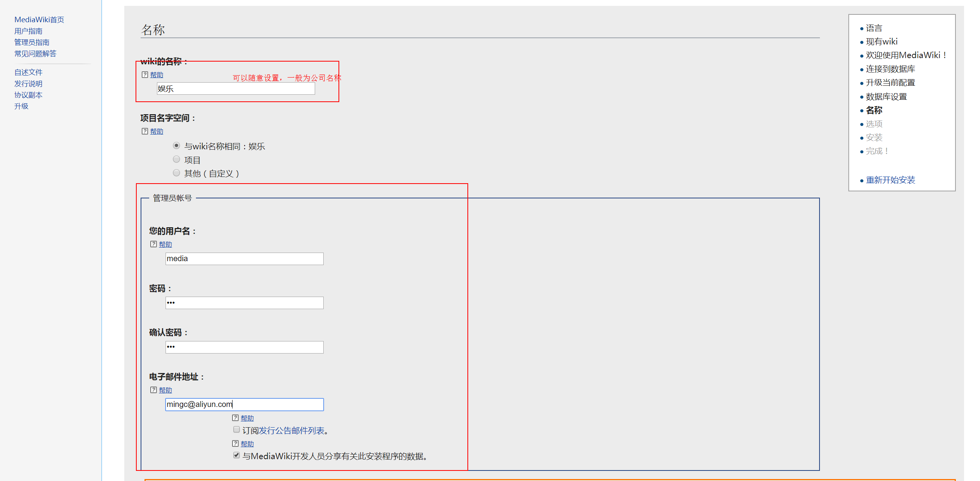Click current 名称 step in list

[x=874, y=110]
